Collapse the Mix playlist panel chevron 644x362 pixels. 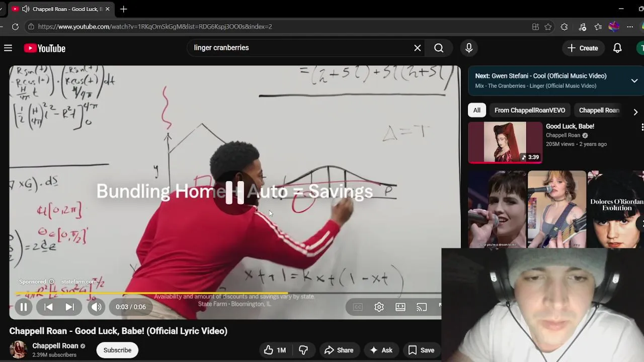pos(634,80)
